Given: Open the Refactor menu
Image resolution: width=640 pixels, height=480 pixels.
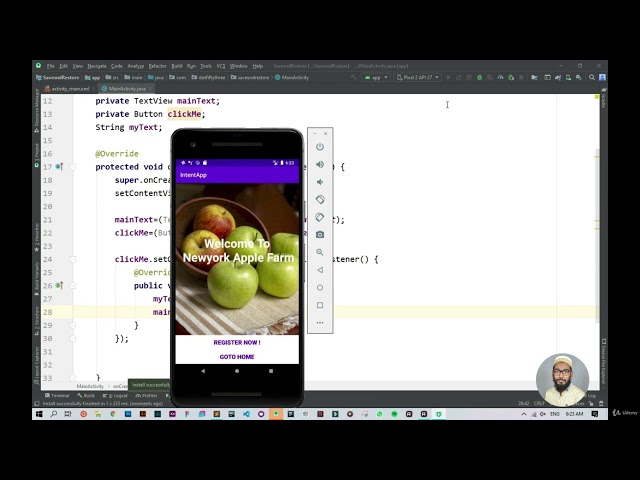Looking at the screenshot, I should (157, 66).
